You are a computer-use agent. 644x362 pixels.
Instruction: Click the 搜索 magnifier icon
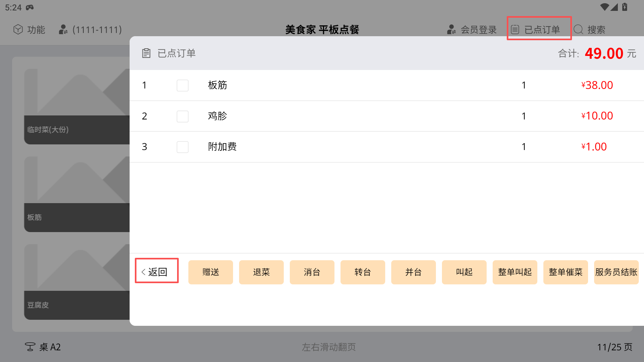point(578,29)
